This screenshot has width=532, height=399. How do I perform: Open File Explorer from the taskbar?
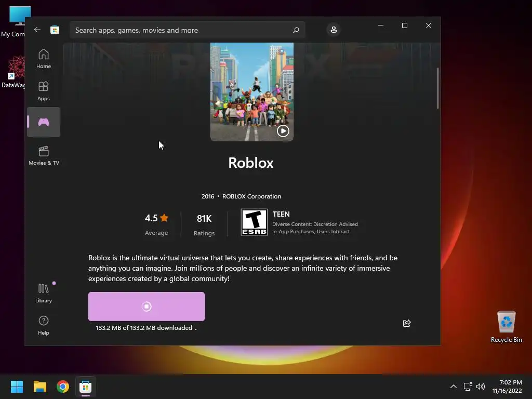pyautogui.click(x=39, y=387)
